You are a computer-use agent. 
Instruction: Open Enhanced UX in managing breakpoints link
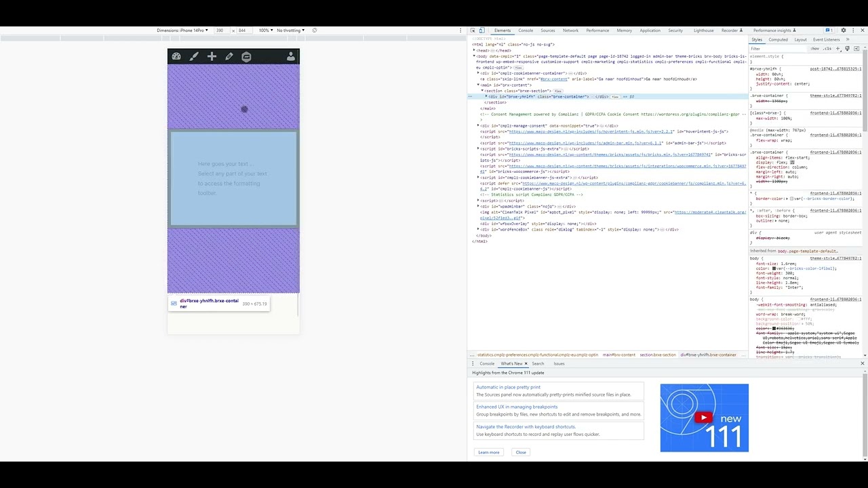(x=517, y=407)
